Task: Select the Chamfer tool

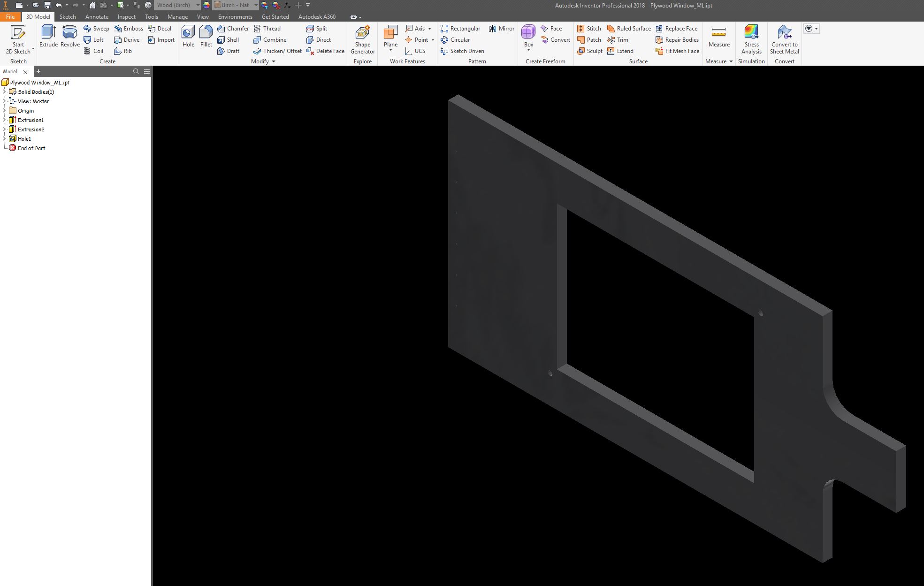Action: [x=233, y=28]
